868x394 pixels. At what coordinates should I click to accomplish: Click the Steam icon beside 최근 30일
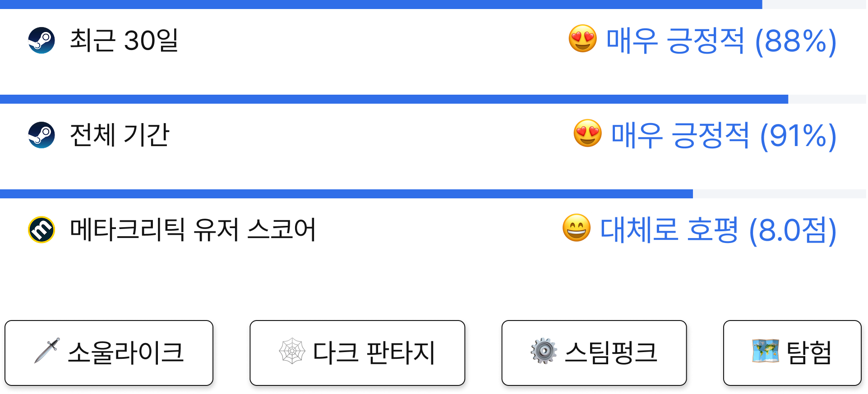pyautogui.click(x=42, y=41)
